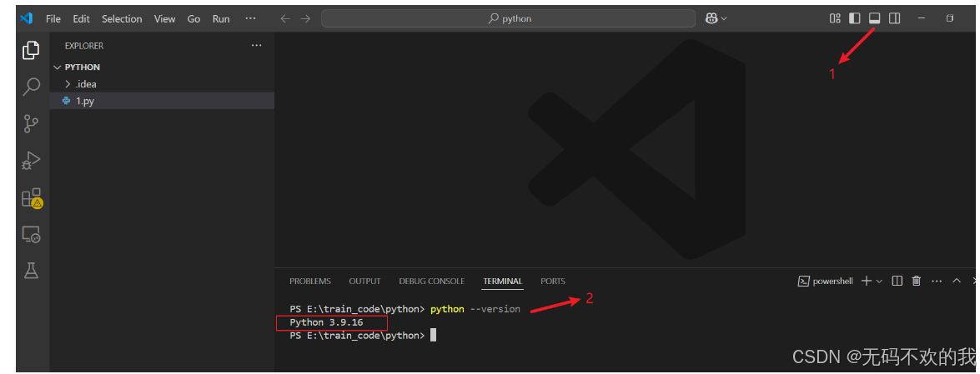Split the terminal

[897, 281]
